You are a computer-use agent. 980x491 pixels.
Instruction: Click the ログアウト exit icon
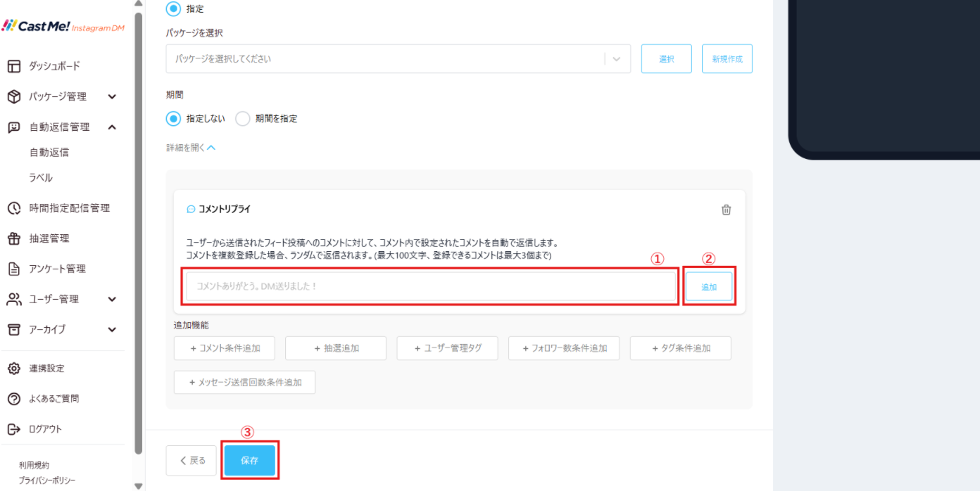click(14, 429)
